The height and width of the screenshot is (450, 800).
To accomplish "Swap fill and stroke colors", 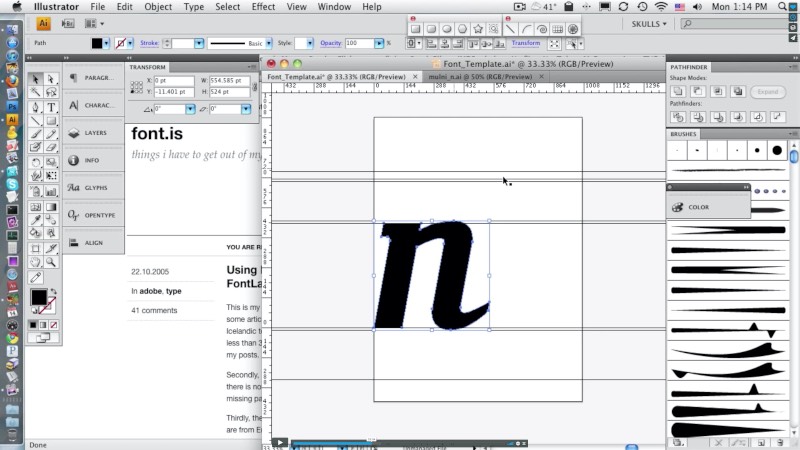I will (54, 292).
